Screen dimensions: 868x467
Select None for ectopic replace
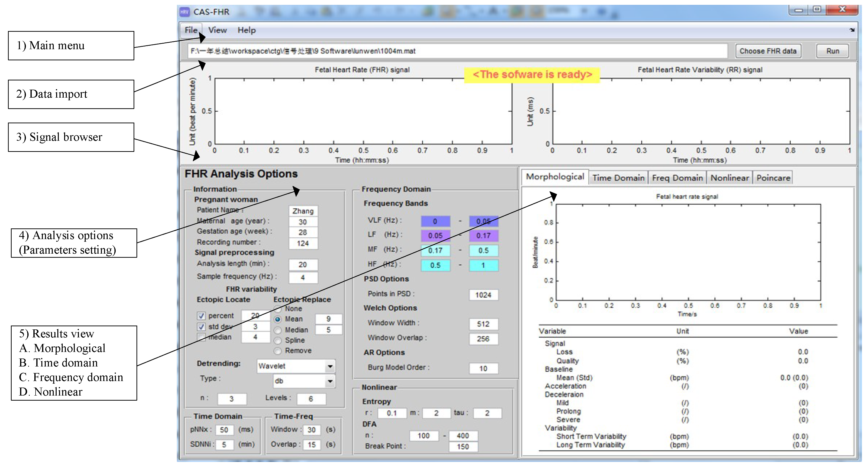coord(278,309)
